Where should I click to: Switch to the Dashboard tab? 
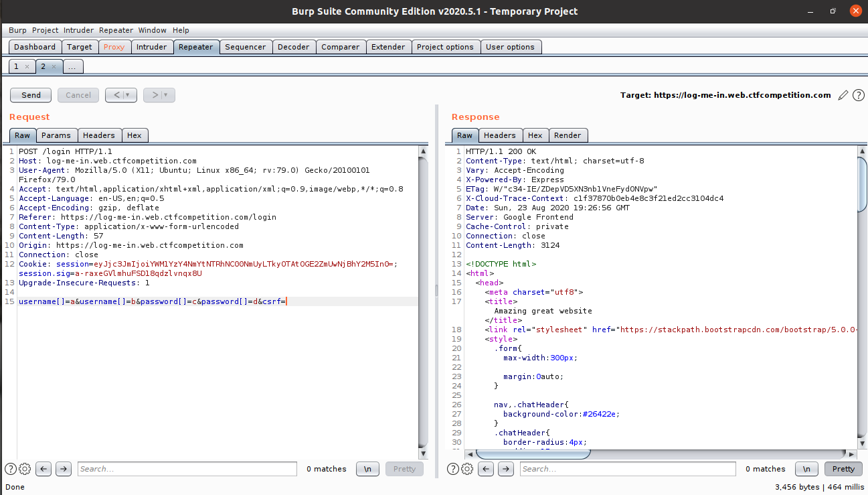[x=35, y=47]
